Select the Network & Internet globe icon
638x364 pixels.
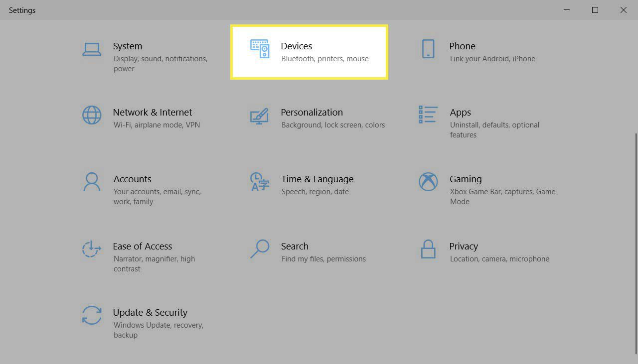(92, 115)
